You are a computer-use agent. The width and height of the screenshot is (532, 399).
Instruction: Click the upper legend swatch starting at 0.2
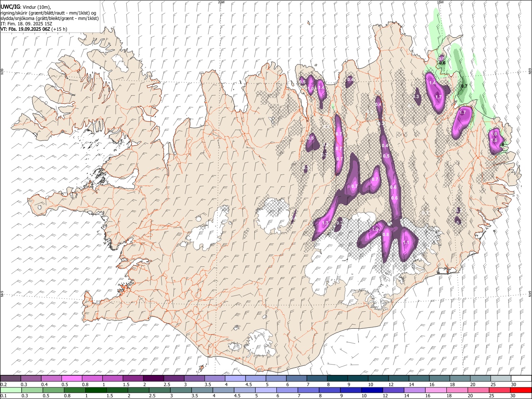[x=10, y=379]
